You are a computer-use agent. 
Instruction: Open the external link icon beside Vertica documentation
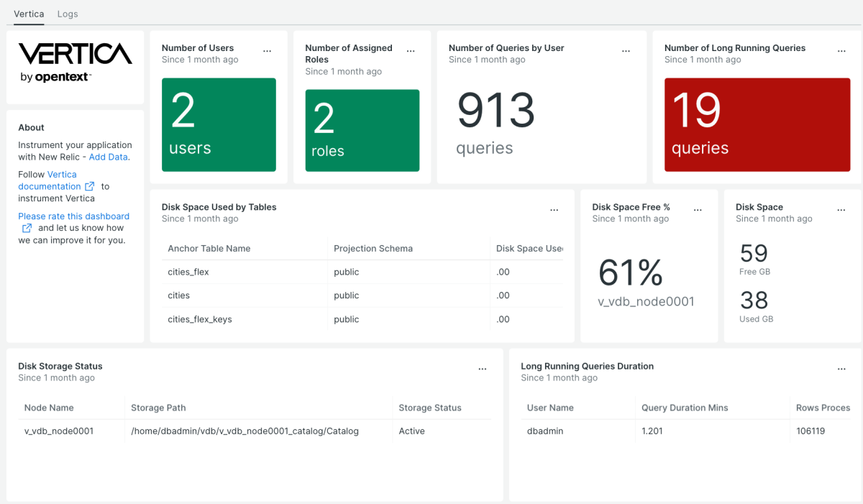[x=89, y=186]
